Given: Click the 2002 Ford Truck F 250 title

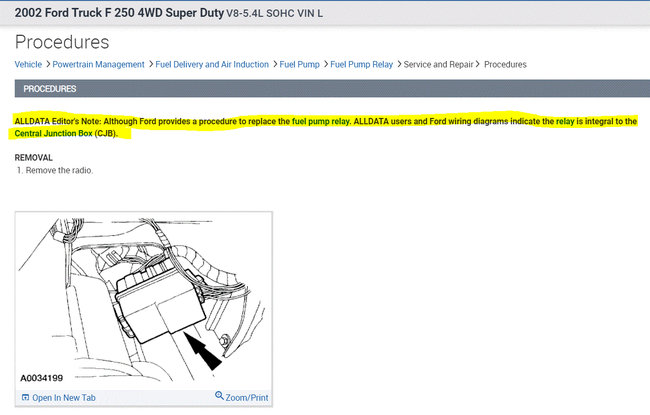Looking at the screenshot, I should click(x=119, y=12).
